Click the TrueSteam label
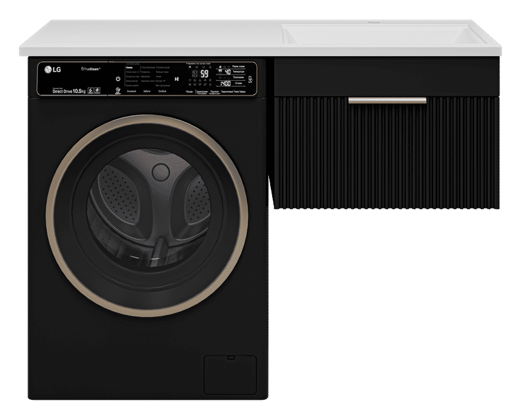The width and height of the screenshot is (521, 420). tap(91, 69)
